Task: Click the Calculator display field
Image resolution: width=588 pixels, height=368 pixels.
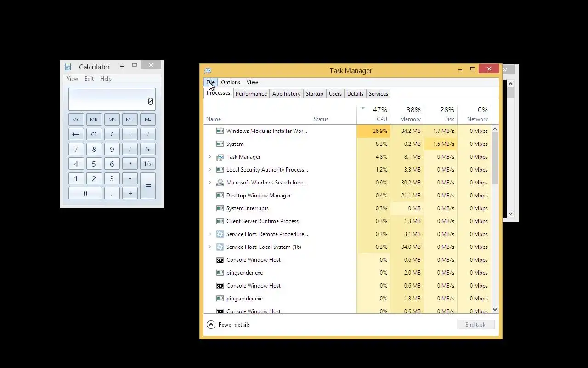Action: (x=112, y=99)
